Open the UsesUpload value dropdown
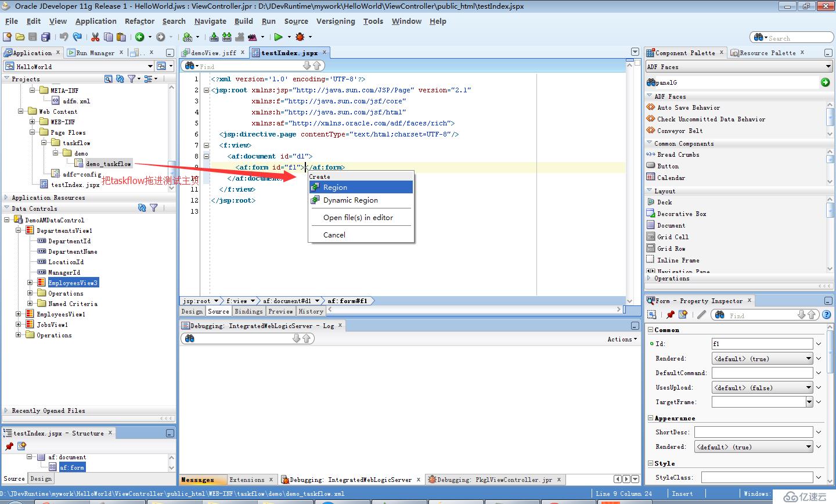The image size is (836, 504). click(x=809, y=387)
